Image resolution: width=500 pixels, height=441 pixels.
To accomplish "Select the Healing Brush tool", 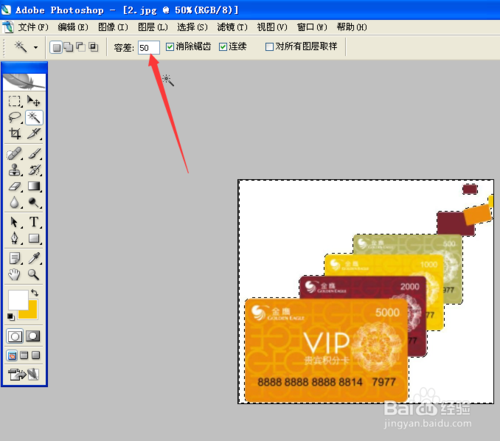I will click(14, 154).
